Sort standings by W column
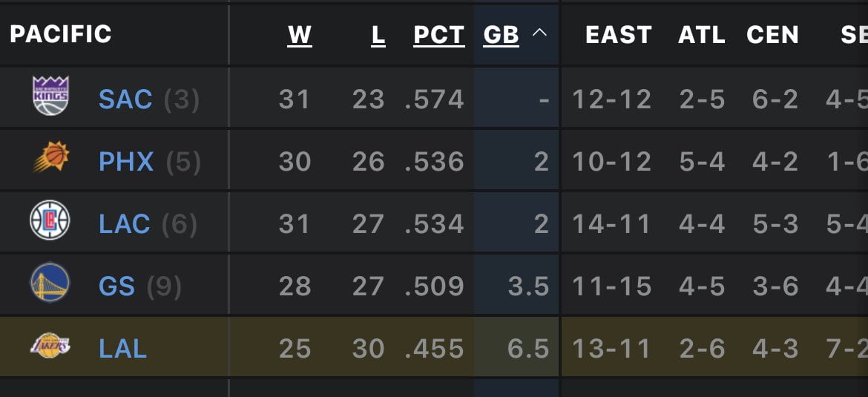Viewport: 868px width, 397px height. click(x=300, y=35)
